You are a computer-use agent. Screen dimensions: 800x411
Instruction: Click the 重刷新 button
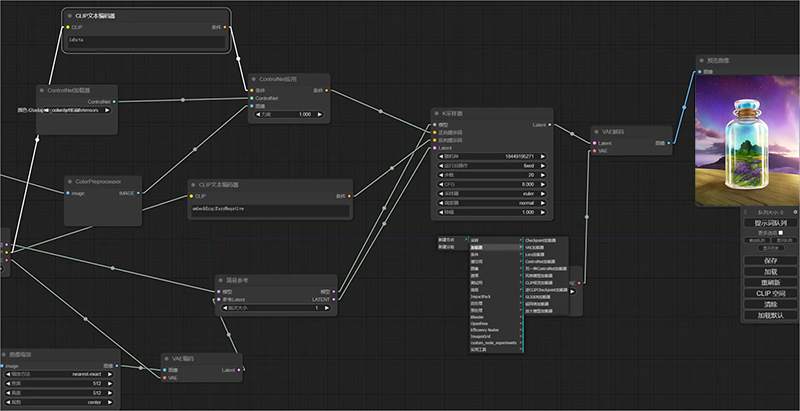point(770,282)
